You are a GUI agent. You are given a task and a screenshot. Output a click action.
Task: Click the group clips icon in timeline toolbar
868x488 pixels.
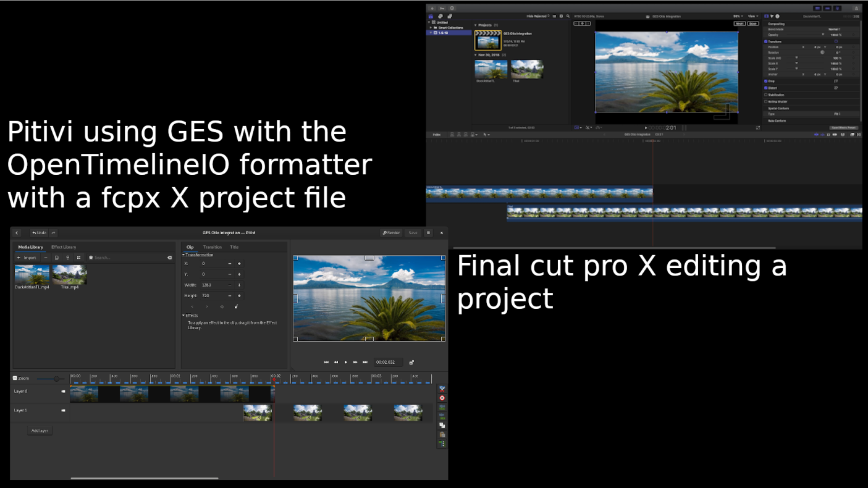[442, 407]
